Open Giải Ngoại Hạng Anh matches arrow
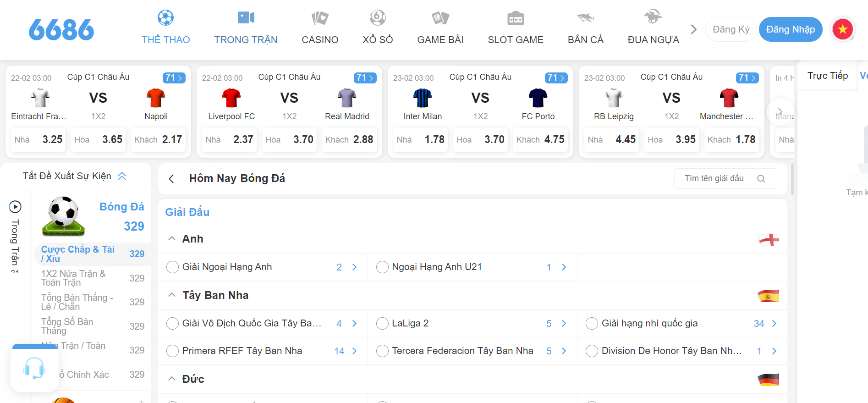Screen dimensions: 868x403 pos(354,267)
